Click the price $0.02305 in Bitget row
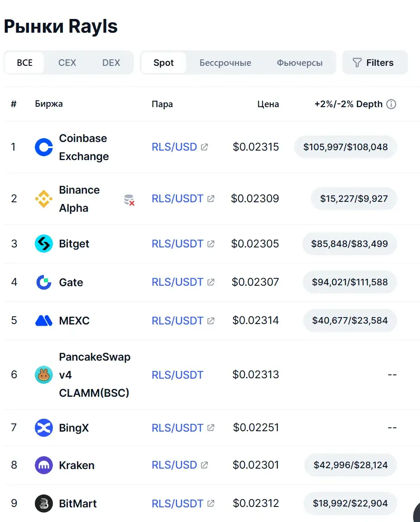Image resolution: width=420 pixels, height=522 pixels. (255, 244)
